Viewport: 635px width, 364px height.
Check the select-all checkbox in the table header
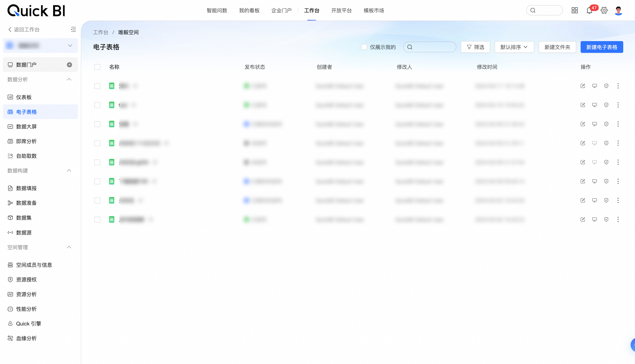97,67
